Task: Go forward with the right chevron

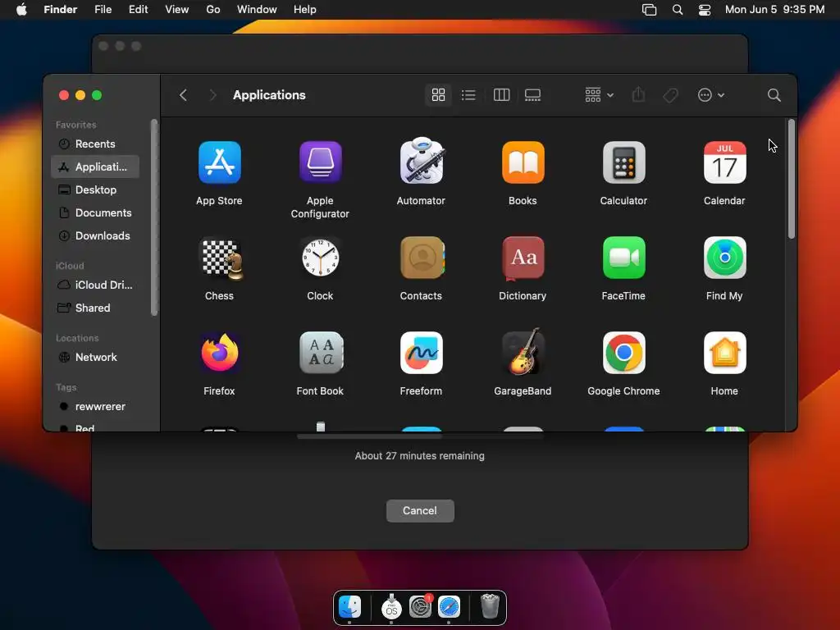Action: [x=212, y=95]
